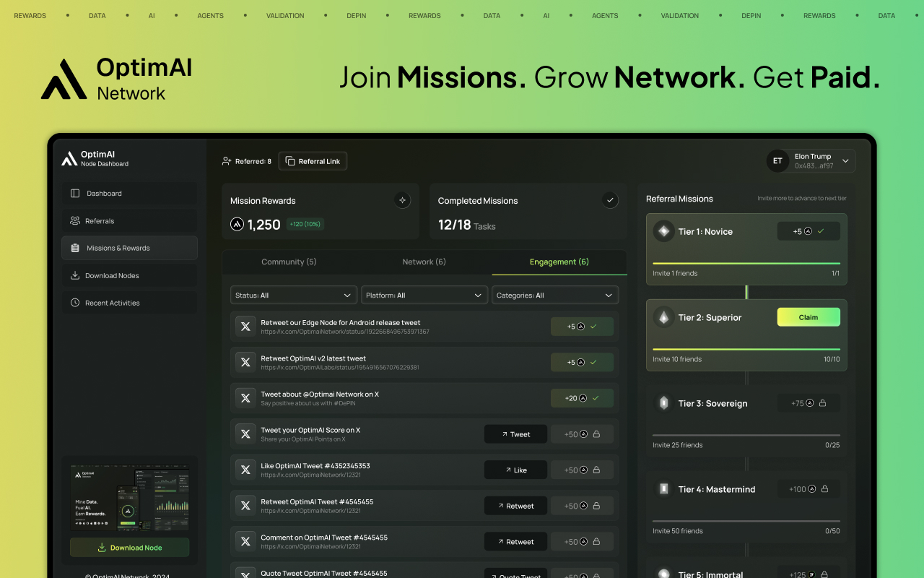Click the 0/25 Tier 3 progress count
924x578 pixels.
[x=832, y=445]
